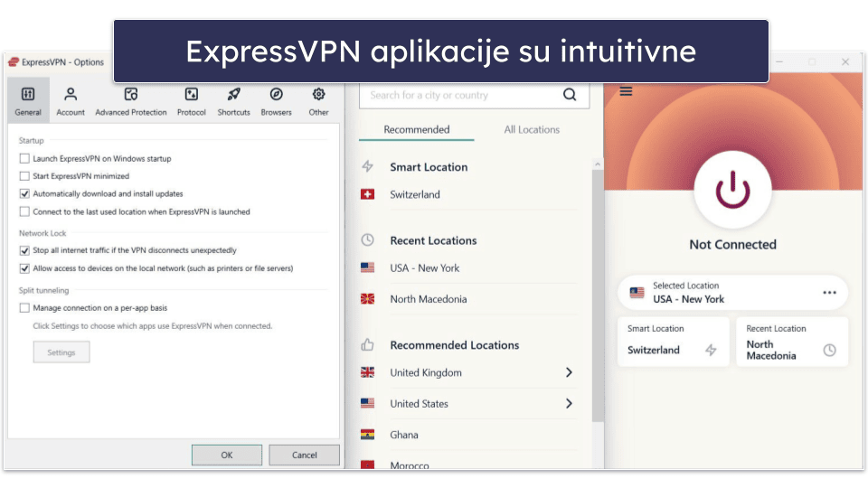
Task: Click the Recent Locations clock icon
Action: click(368, 240)
